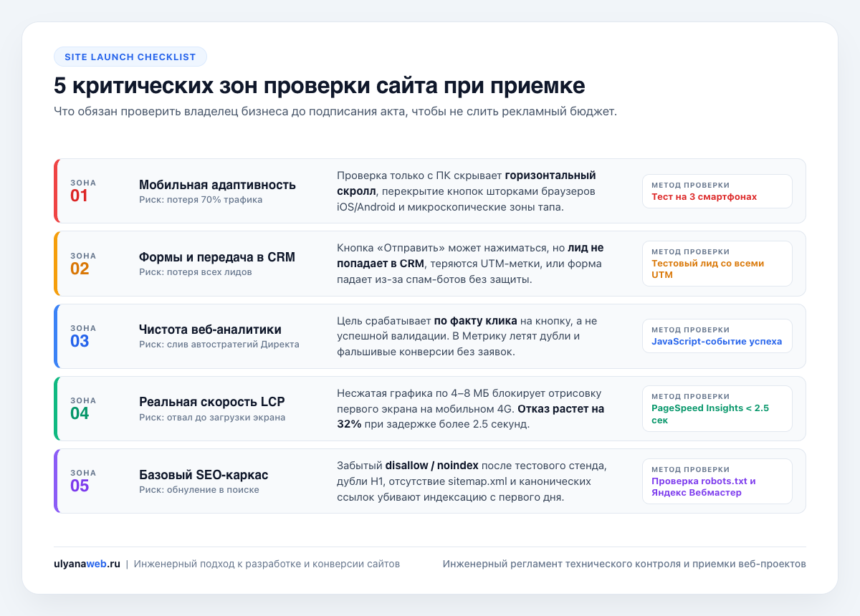Click the 'МЕТОД ПРОВЕРКИ' label in zone 01

point(691,186)
